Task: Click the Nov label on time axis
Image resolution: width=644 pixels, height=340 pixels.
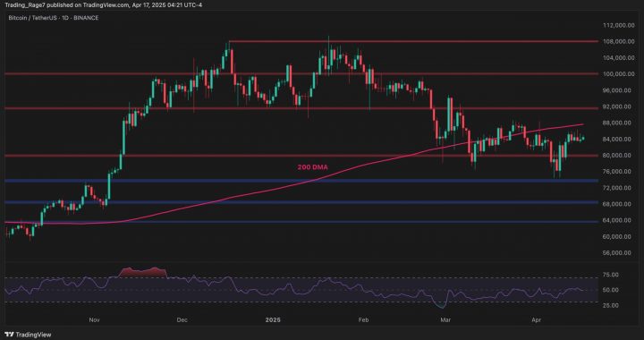Action: (95, 319)
